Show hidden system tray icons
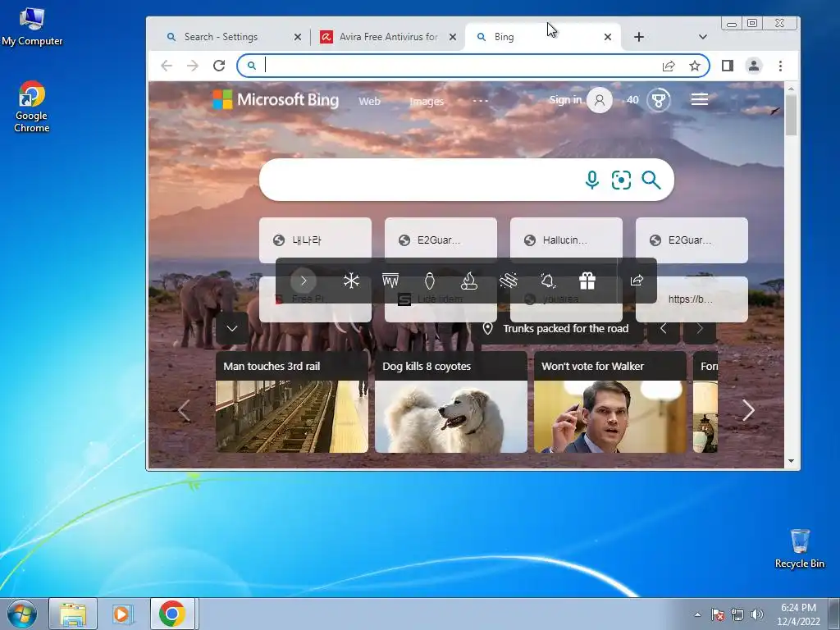The width and height of the screenshot is (840, 630). [x=697, y=614]
